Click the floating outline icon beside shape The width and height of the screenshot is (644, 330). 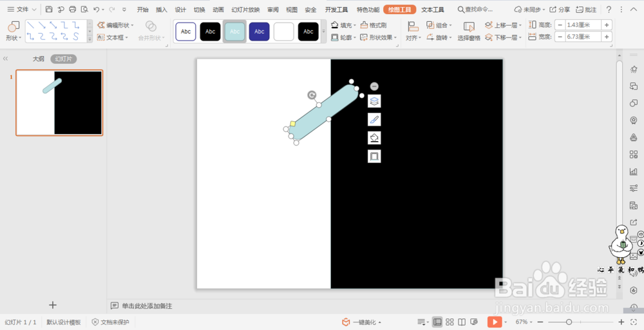click(x=374, y=156)
